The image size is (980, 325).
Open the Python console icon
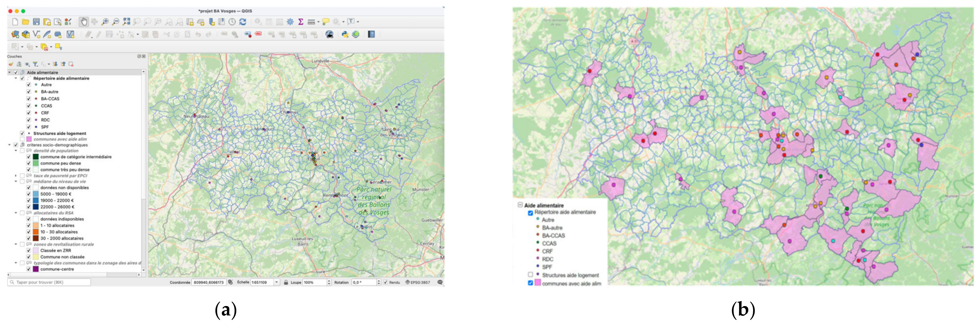(x=345, y=34)
